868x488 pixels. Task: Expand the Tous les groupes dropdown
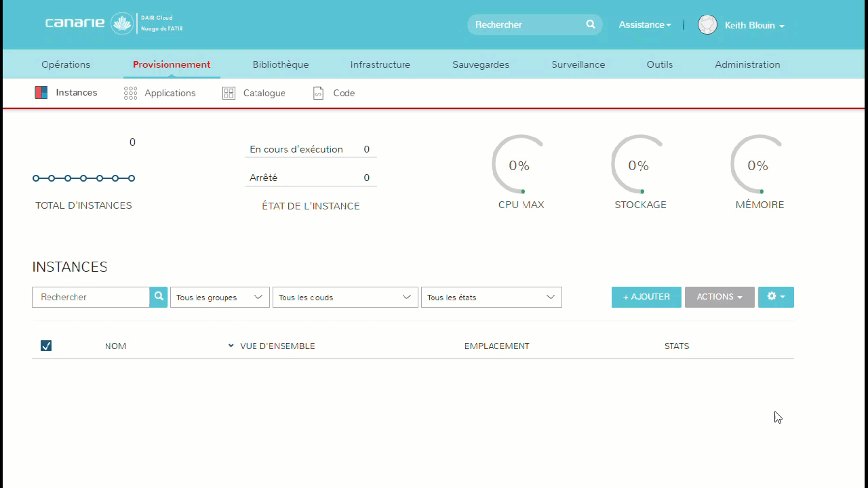220,298
